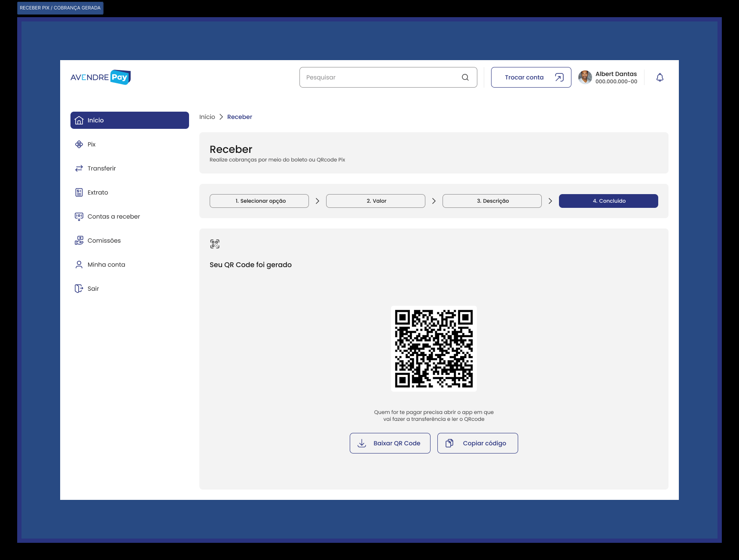Click the Sair logout icon

pos(79,289)
